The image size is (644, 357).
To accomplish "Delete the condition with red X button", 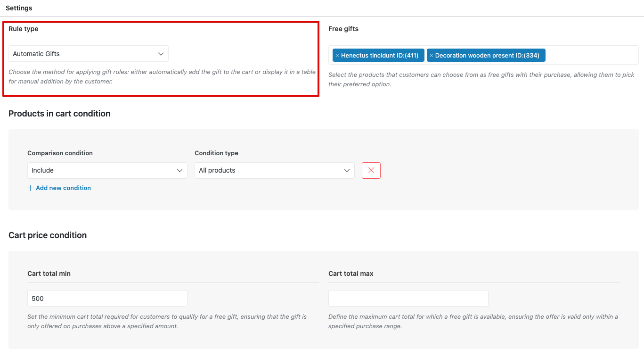I will (371, 170).
